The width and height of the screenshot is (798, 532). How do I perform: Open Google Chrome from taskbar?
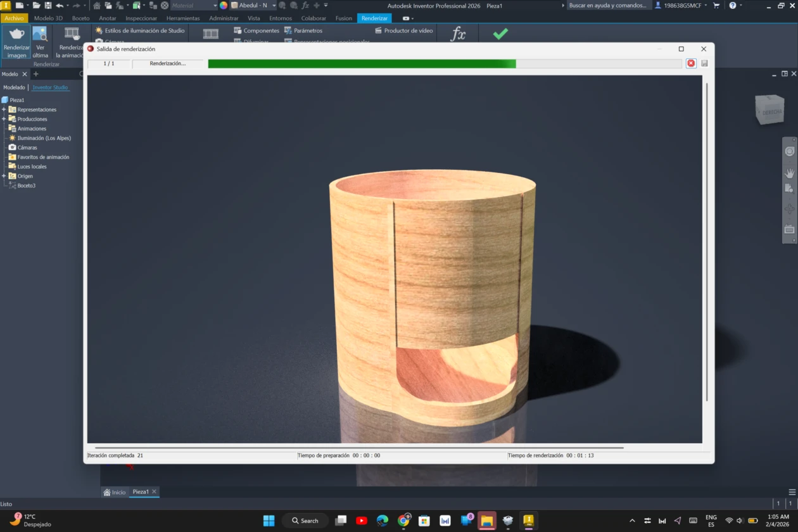[x=403, y=521]
